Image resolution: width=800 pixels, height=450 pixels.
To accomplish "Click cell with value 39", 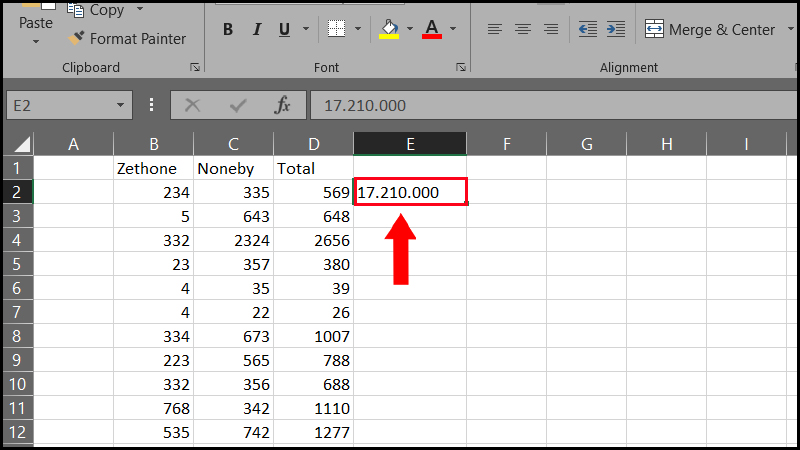I will pyautogui.click(x=314, y=288).
